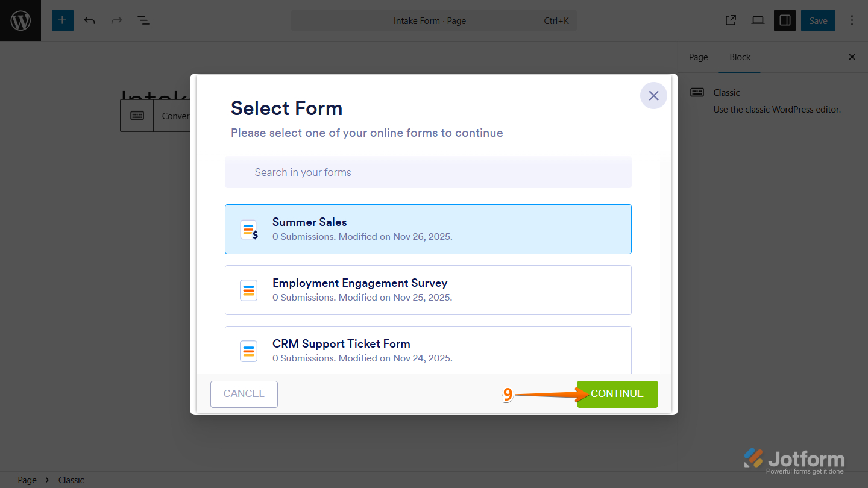This screenshot has height=488, width=868.
Task: Select the Employment Engagement Survey form
Action: [x=428, y=290]
